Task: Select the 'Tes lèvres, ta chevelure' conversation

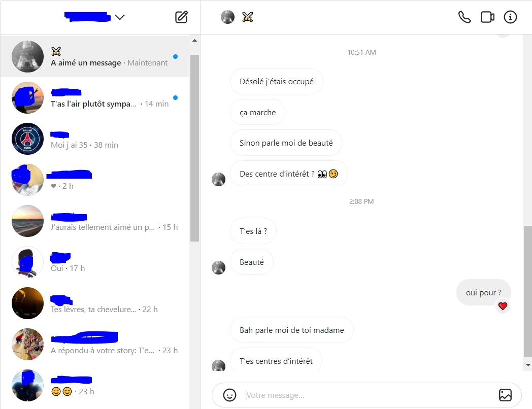Action: [95, 303]
